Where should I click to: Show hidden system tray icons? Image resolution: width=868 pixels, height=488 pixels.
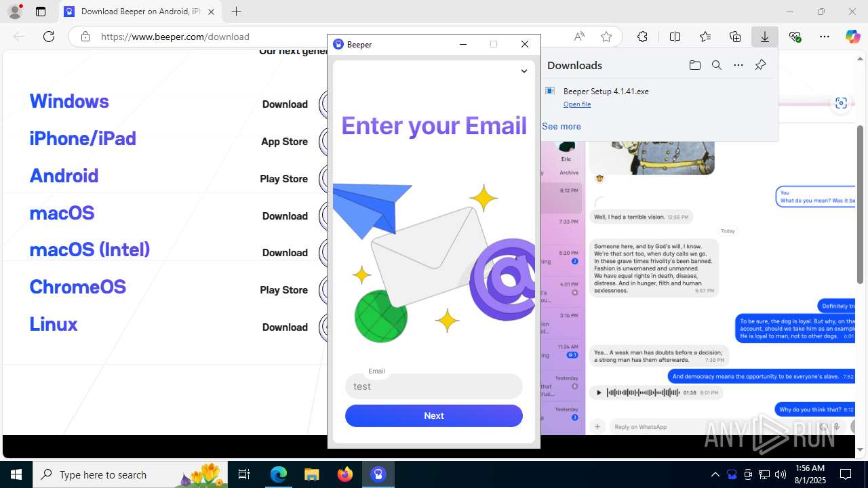point(715,474)
